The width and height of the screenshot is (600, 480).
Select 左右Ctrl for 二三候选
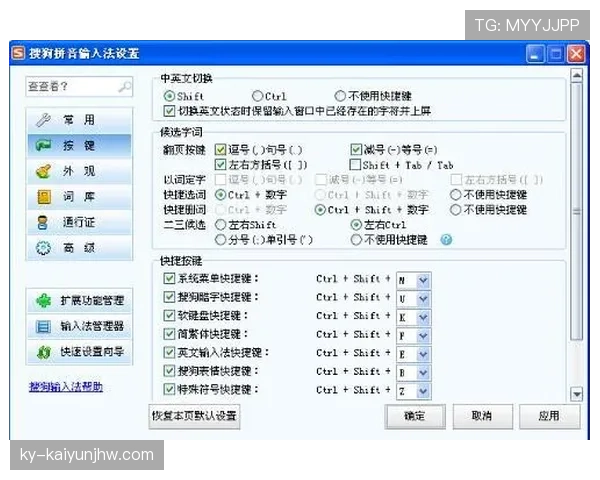pyautogui.click(x=356, y=225)
